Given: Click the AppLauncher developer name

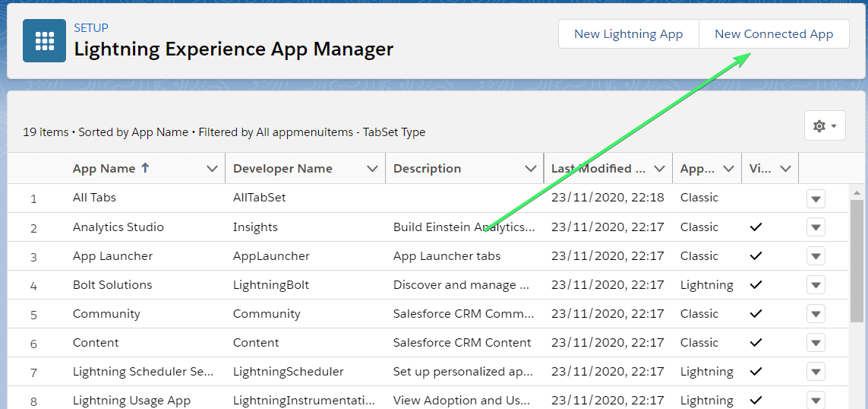Looking at the screenshot, I should pyautogui.click(x=271, y=256).
